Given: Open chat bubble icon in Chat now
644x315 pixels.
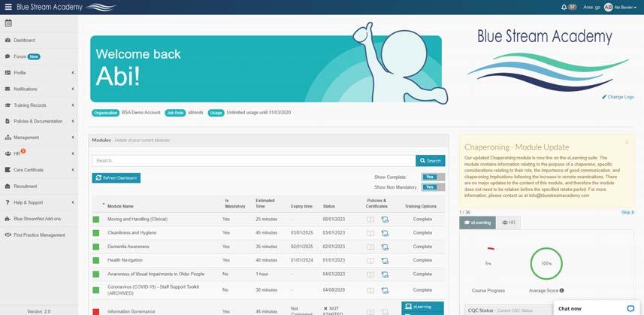Looking at the screenshot, I should (x=630, y=308).
